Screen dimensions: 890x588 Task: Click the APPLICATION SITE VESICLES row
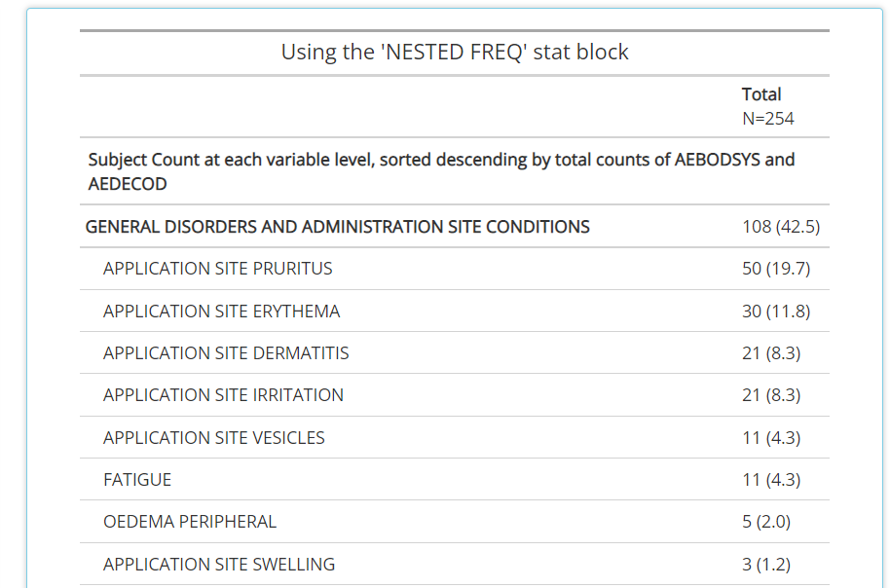pyautogui.click(x=454, y=438)
